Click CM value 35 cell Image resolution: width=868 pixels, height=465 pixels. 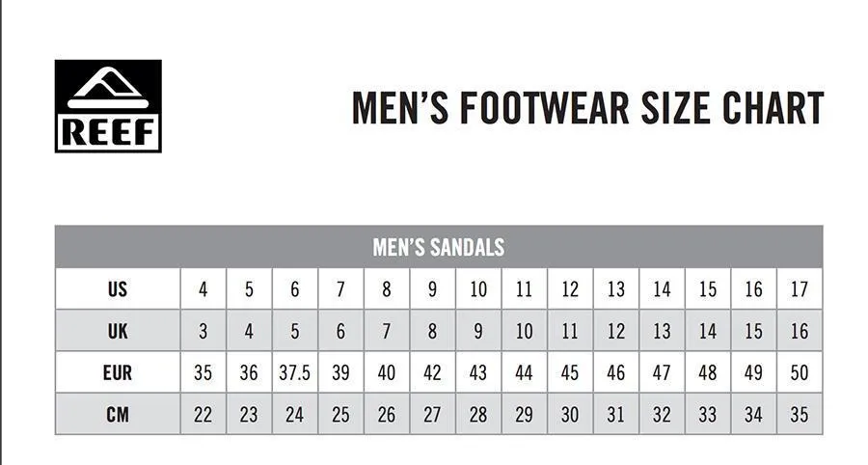800,414
